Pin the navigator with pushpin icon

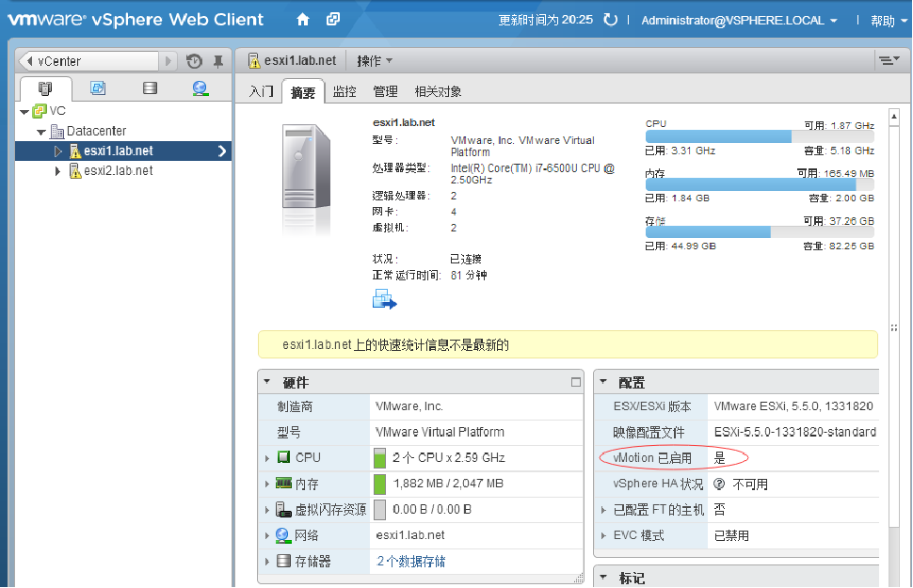pyautogui.click(x=218, y=61)
